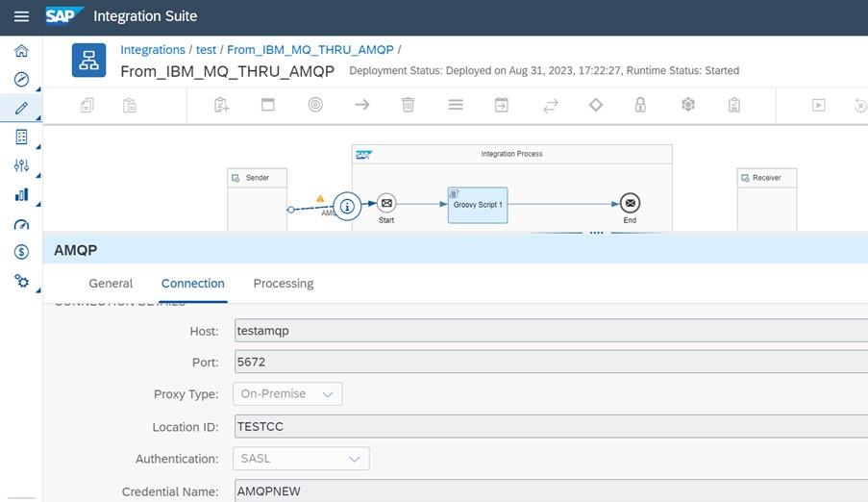868x502 pixels.
Task: Open the Settings gears icon in sidebar
Action: (21, 281)
